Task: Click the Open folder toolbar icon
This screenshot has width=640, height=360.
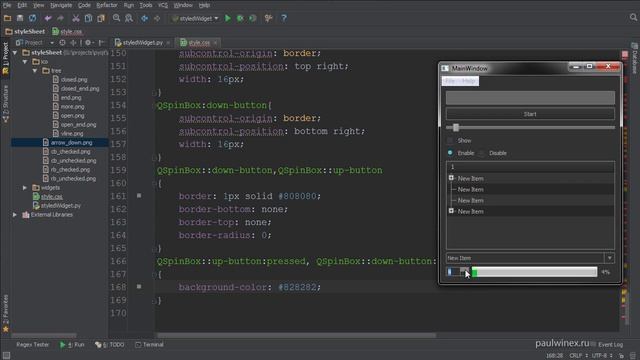Action: [x=7, y=18]
